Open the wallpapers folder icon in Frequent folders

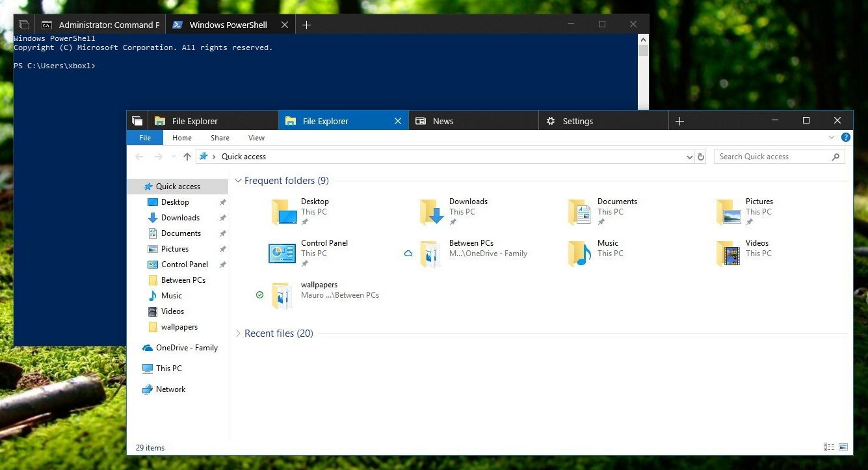[x=283, y=295]
